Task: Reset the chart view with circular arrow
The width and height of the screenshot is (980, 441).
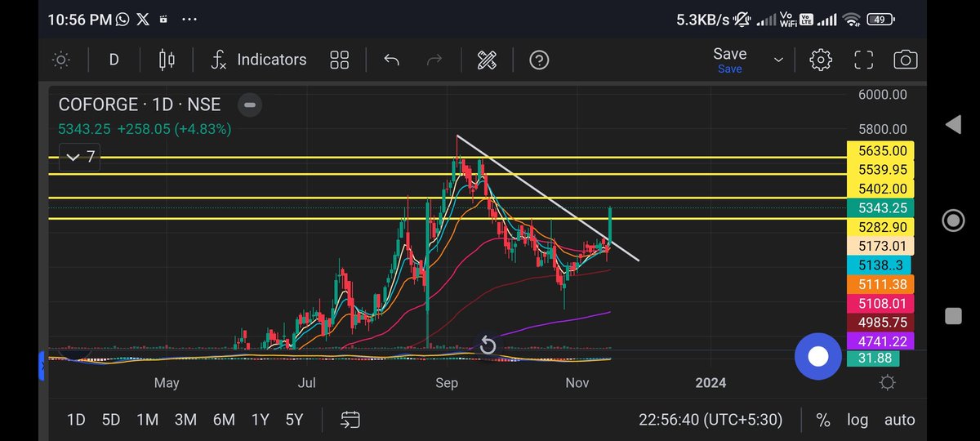Action: pos(488,345)
